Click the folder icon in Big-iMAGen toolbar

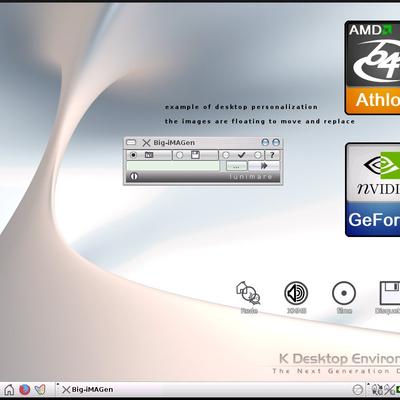click(x=149, y=155)
